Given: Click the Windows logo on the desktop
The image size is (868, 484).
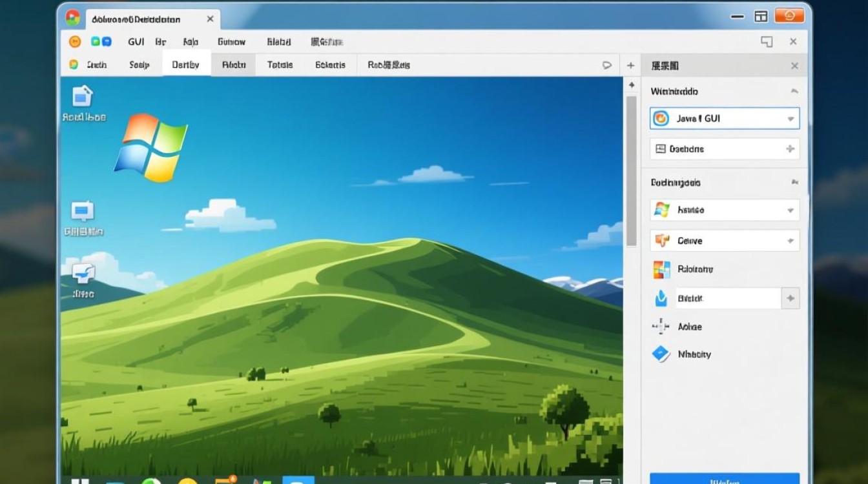Looking at the screenshot, I should [x=151, y=147].
